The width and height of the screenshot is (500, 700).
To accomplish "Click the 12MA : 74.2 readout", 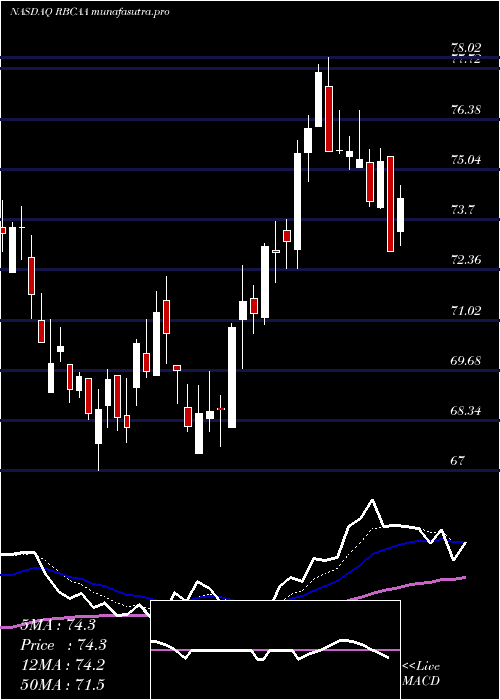I will (x=63, y=664).
